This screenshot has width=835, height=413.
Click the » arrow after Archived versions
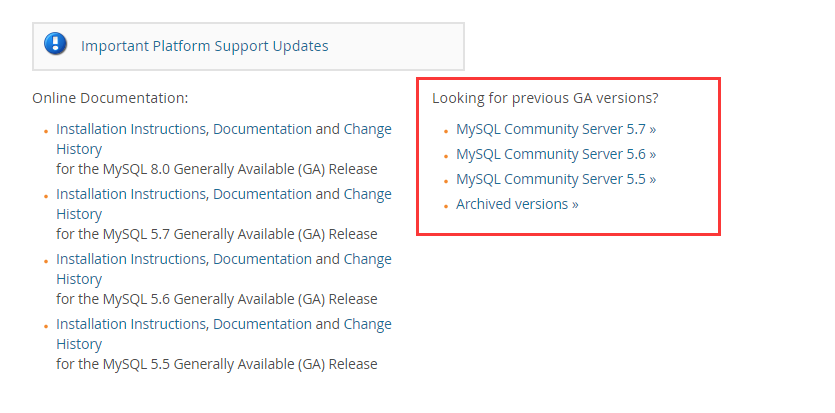click(575, 205)
